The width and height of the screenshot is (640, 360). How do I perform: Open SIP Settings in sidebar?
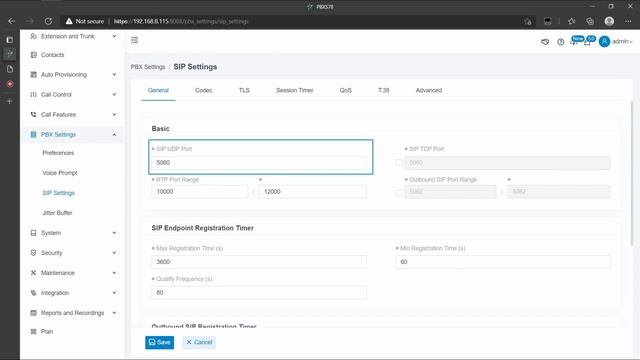click(58, 193)
